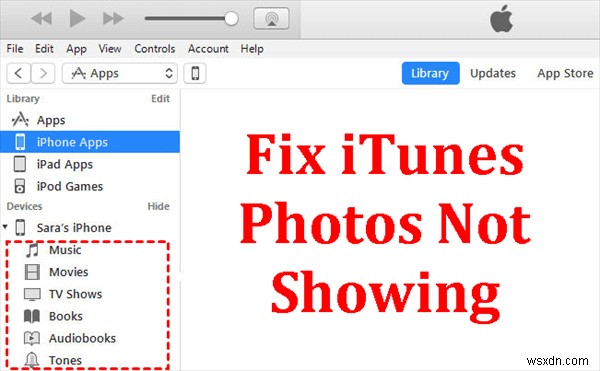Select Apps in the Library sidebar
The width and height of the screenshot is (600, 371).
[90, 120]
